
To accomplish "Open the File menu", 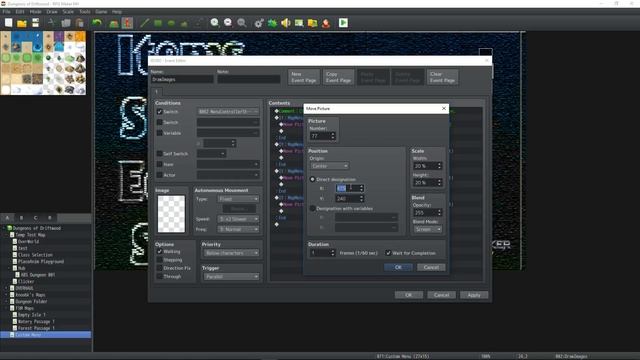I will pyautogui.click(x=6, y=11).
